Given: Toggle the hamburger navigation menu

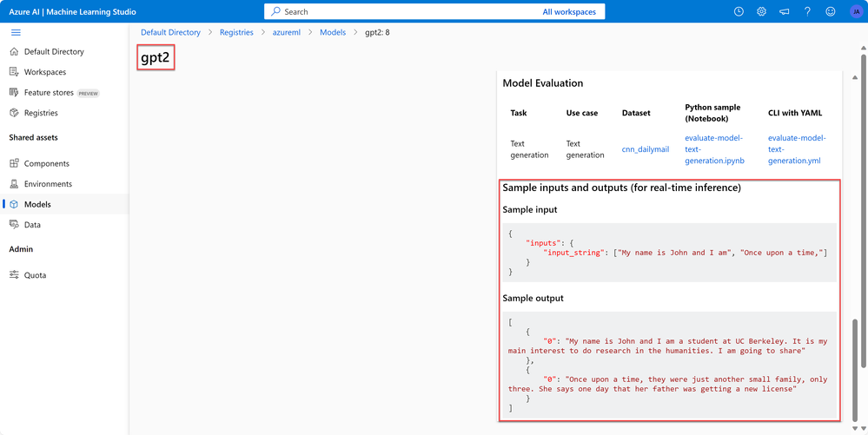Looking at the screenshot, I should tap(16, 32).
